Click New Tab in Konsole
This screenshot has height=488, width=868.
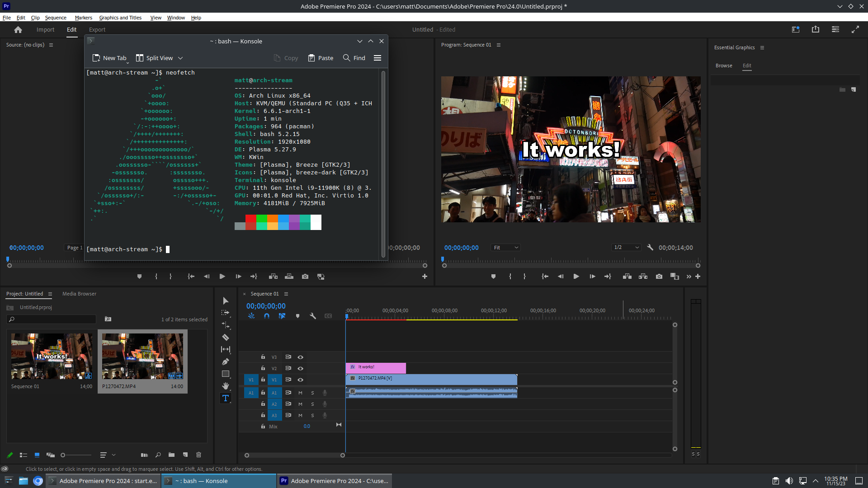[x=110, y=58]
